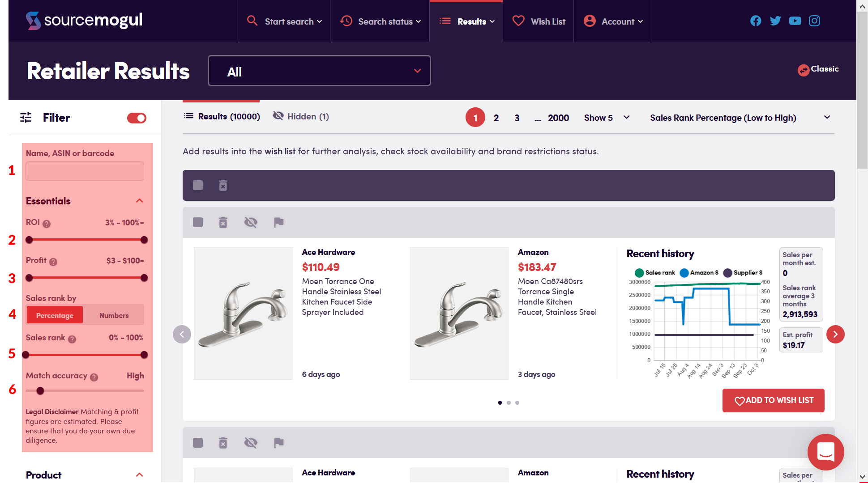Select the first carousel dot
Screen dimensions: 868x483
(500, 403)
